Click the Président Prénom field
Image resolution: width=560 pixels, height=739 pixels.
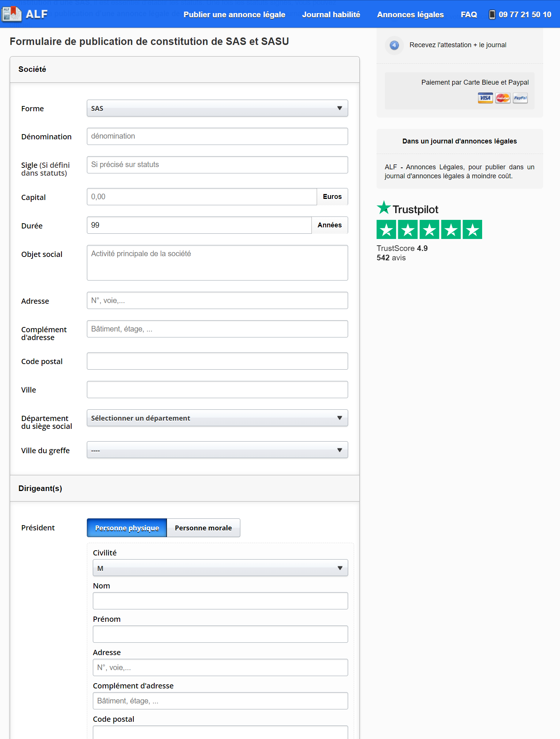tap(220, 634)
